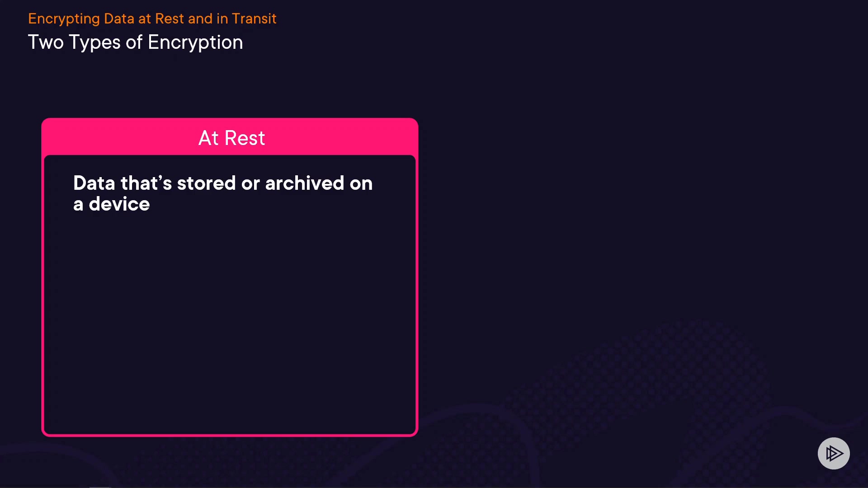
Task: Click the word "Transit" in orange title
Action: pos(254,19)
